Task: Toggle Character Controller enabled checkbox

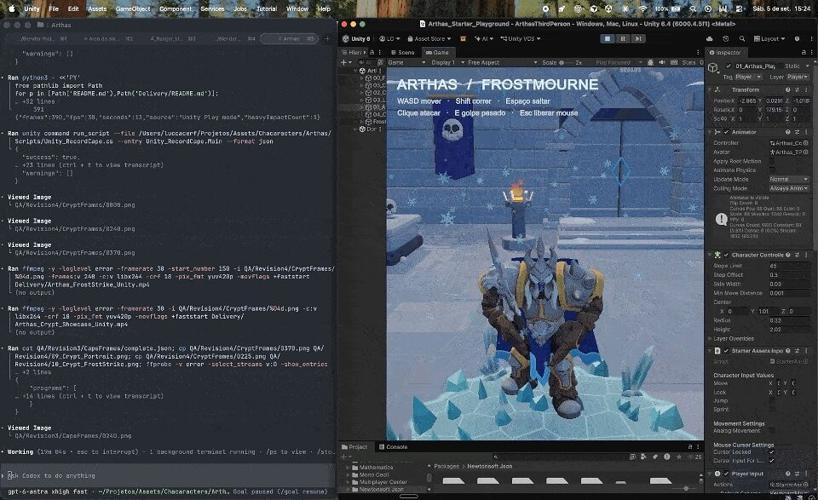Action: click(726, 255)
